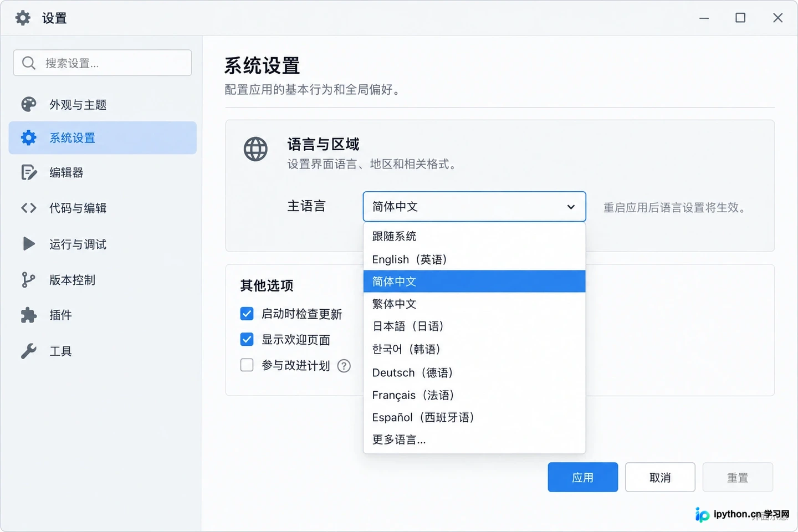Select the highlighted 简体中文 list option
798x532 pixels.
click(x=474, y=282)
